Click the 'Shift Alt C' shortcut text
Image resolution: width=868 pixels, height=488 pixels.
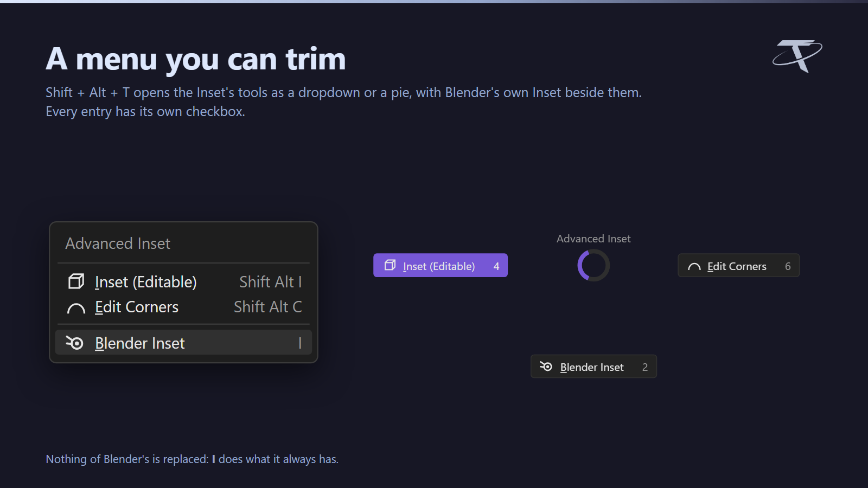[x=268, y=307]
